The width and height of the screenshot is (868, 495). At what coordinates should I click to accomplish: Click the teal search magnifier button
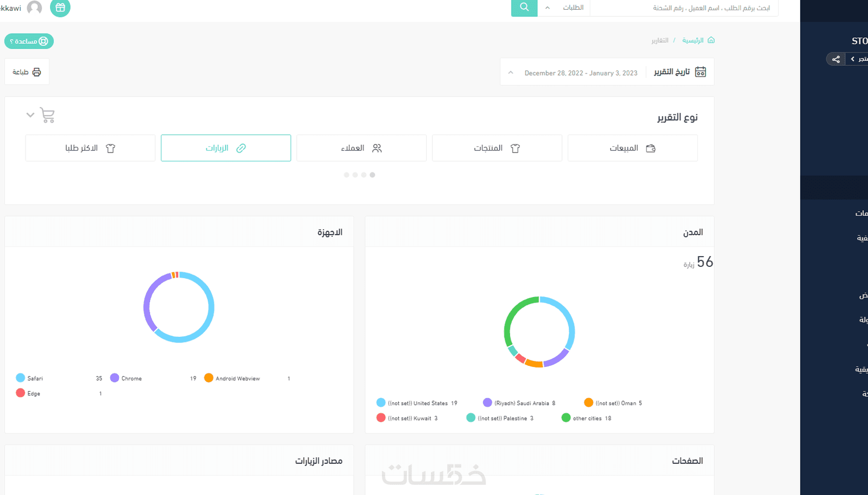coord(524,8)
